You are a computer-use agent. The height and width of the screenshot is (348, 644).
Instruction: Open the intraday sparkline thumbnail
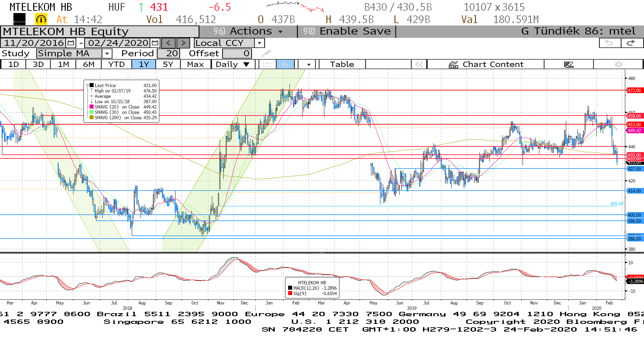pyautogui.click(x=295, y=7)
